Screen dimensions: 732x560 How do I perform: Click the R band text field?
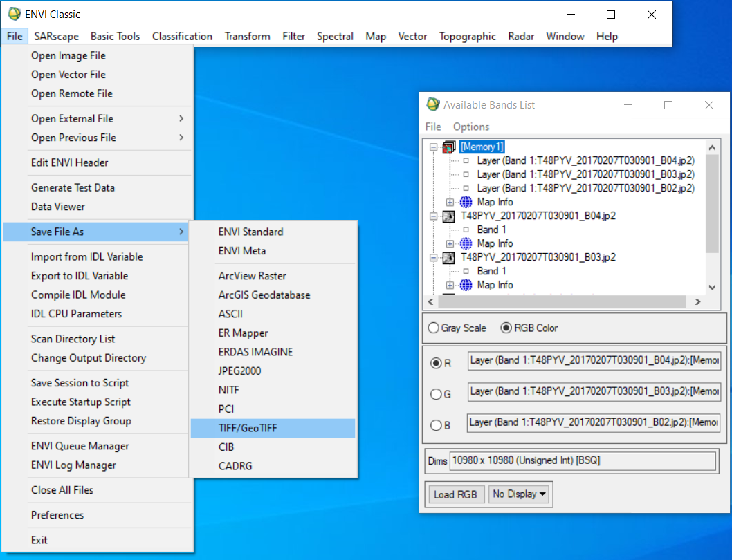[594, 361]
